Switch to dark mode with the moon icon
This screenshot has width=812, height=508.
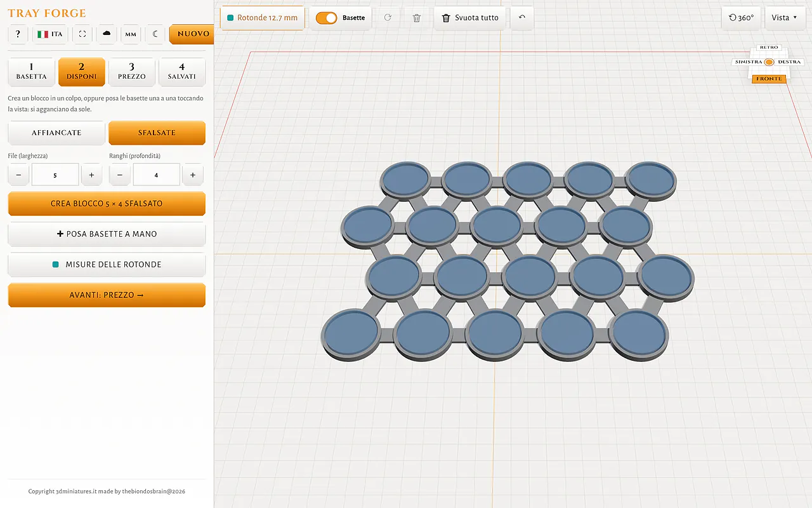[x=155, y=34]
